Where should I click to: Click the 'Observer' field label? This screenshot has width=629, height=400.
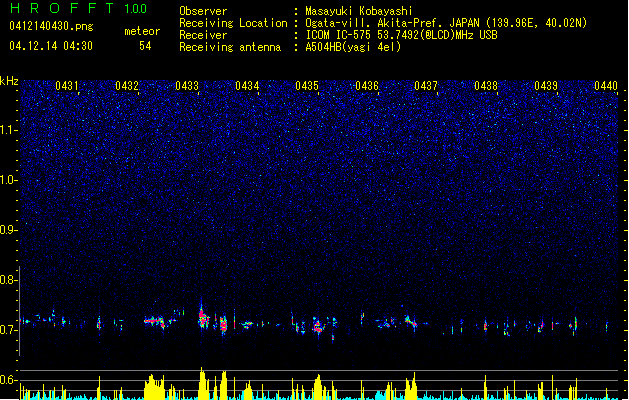(x=203, y=11)
